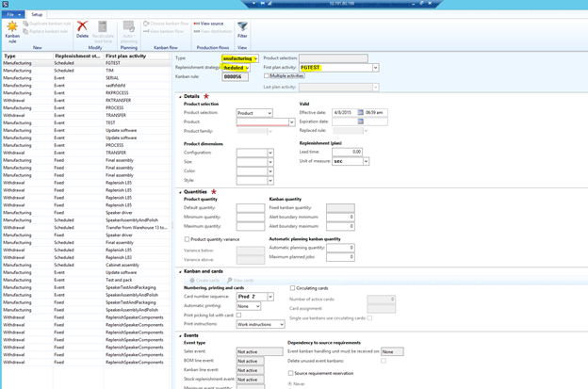The height and width of the screenshot is (389, 588).
Task: Click the Lead time input field
Action: click(346, 152)
